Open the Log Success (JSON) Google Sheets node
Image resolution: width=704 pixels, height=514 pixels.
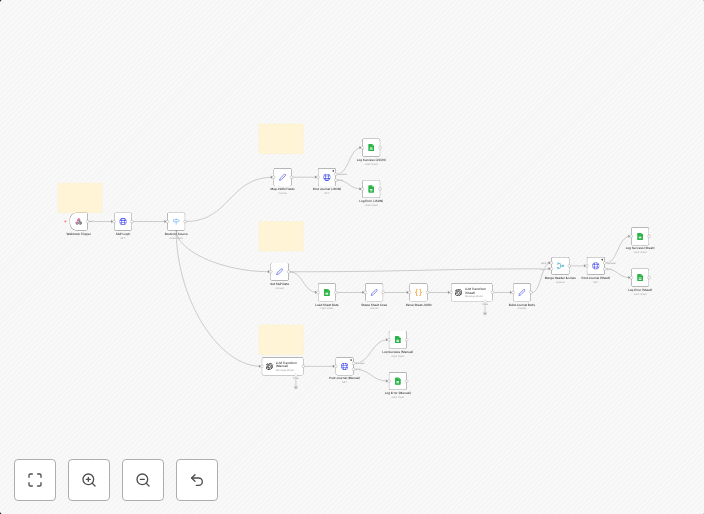[371, 148]
